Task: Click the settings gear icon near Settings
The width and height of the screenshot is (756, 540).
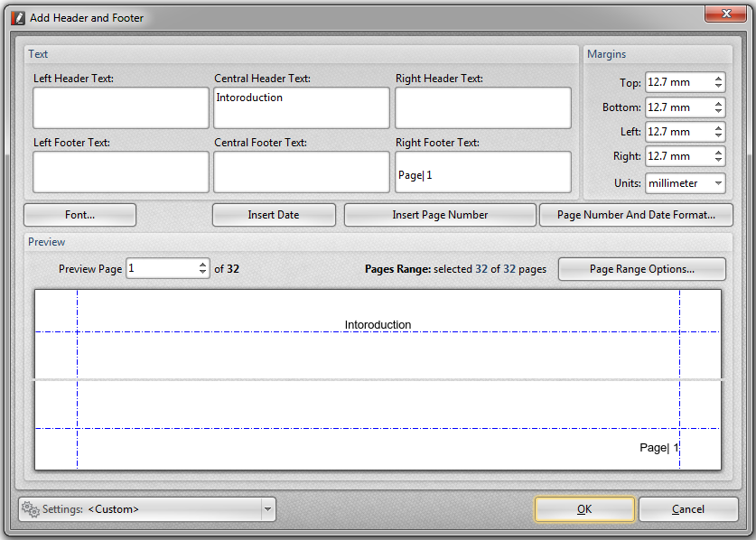Action: [x=28, y=508]
